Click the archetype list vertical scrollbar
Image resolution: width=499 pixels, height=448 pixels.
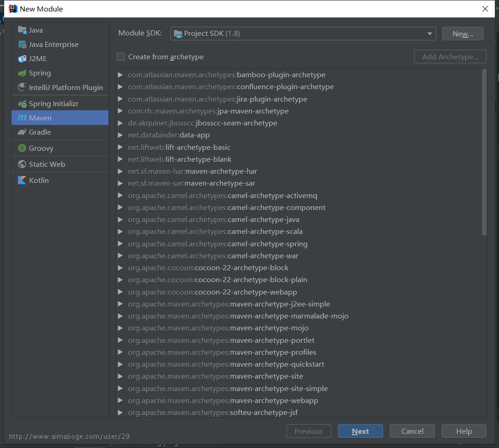tap(484, 152)
